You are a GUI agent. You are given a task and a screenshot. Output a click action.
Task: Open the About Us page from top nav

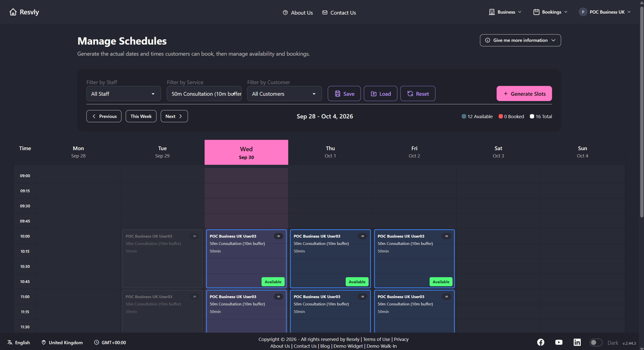pyautogui.click(x=298, y=12)
